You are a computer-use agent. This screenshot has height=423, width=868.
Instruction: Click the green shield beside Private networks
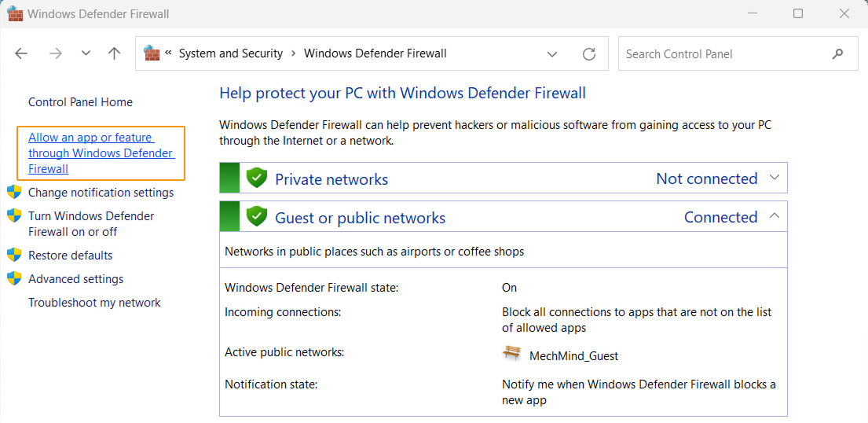(257, 178)
